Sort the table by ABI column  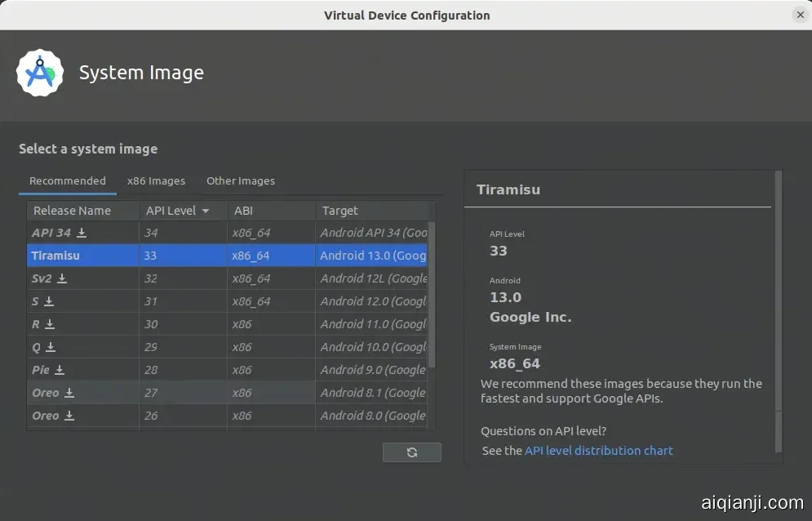243,211
